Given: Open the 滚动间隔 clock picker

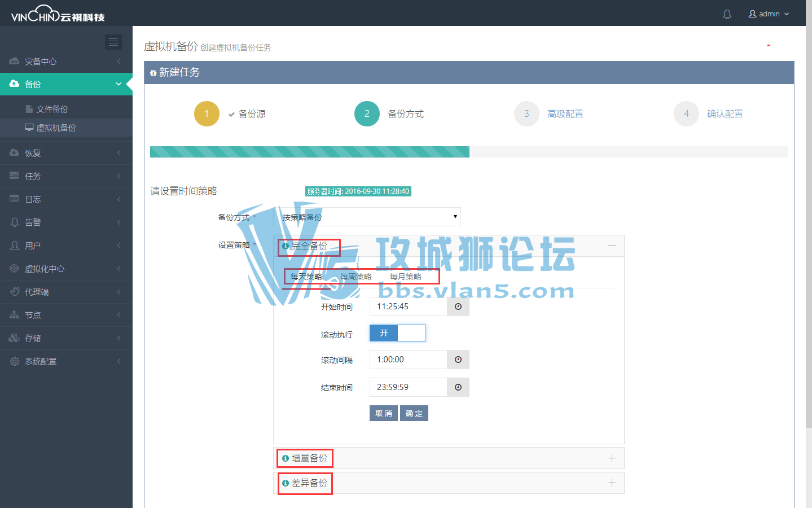Looking at the screenshot, I should pos(458,360).
